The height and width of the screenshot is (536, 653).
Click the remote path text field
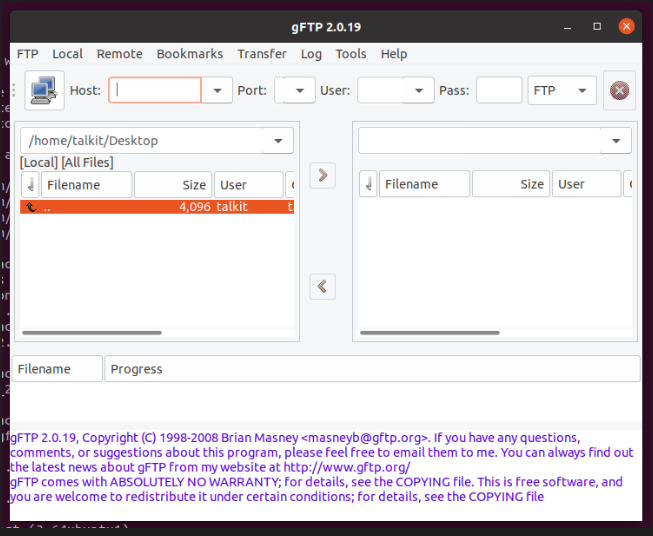click(479, 141)
